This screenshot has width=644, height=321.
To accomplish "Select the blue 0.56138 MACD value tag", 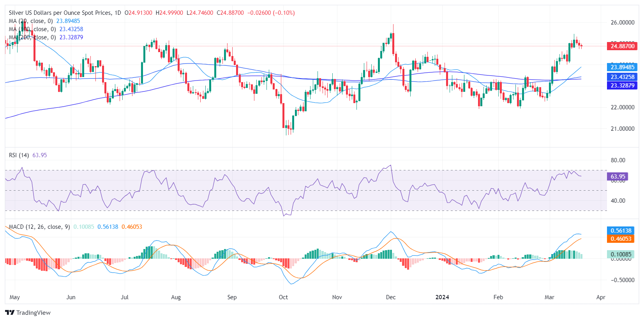I will pos(621,231).
